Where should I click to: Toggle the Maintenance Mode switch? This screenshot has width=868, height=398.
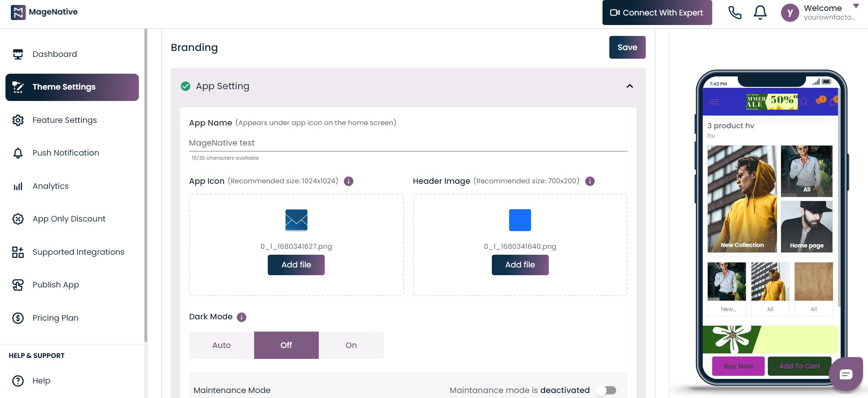click(x=606, y=390)
